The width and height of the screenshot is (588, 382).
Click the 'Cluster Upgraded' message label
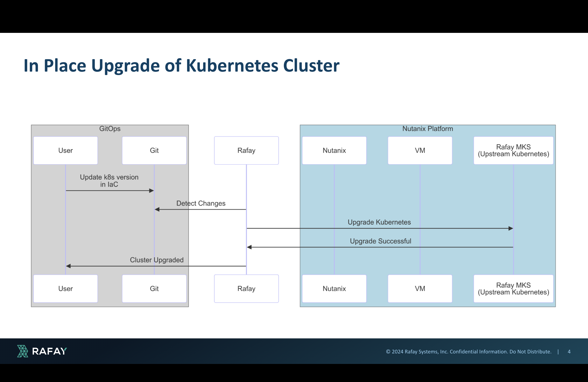coord(157,260)
